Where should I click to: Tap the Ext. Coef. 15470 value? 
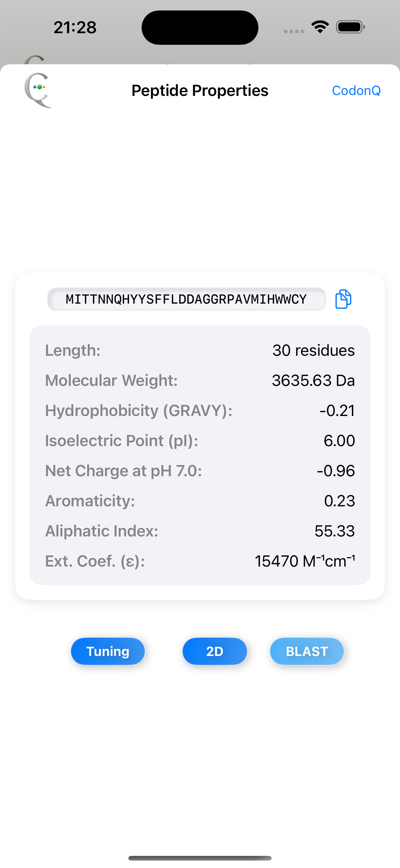pyautogui.click(x=305, y=561)
